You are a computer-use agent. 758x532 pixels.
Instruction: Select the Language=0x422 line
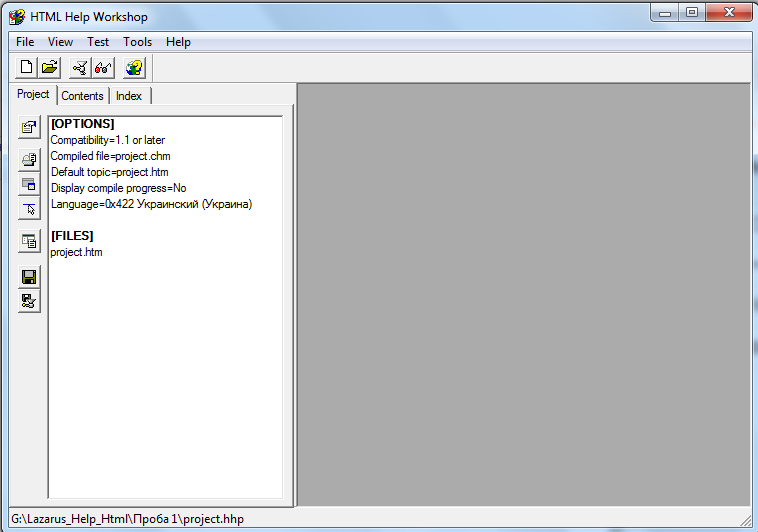tap(151, 204)
